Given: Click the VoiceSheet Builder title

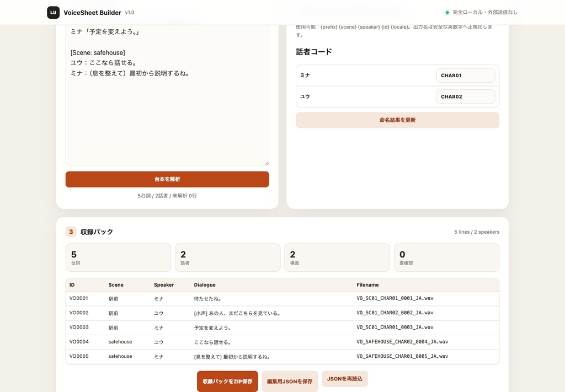Looking at the screenshot, I should (92, 13).
